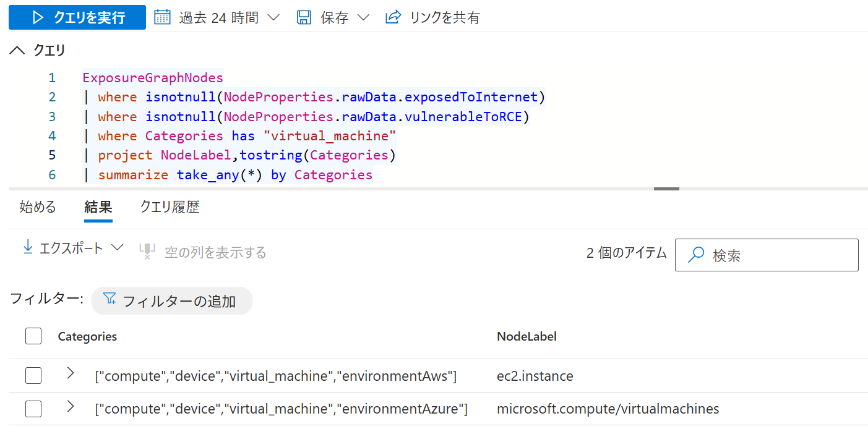Viewport: 868px width, 442px height.
Task: Click the environmentAws Categories cell
Action: point(276,376)
